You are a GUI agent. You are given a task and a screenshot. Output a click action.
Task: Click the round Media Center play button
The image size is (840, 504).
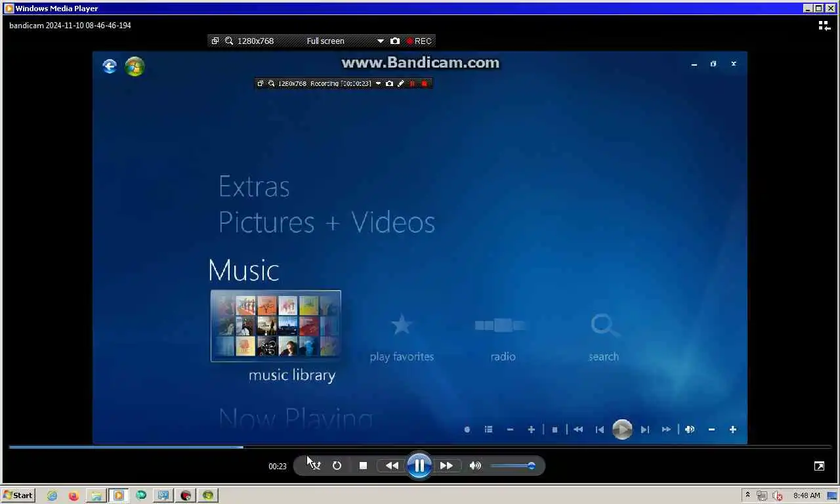(x=622, y=430)
